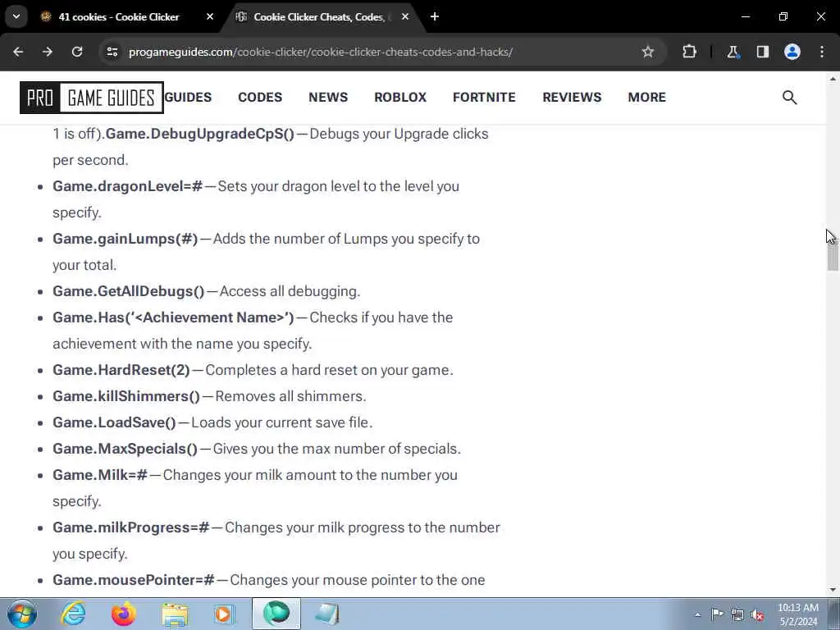Toggle the browser side panel

coord(762,52)
